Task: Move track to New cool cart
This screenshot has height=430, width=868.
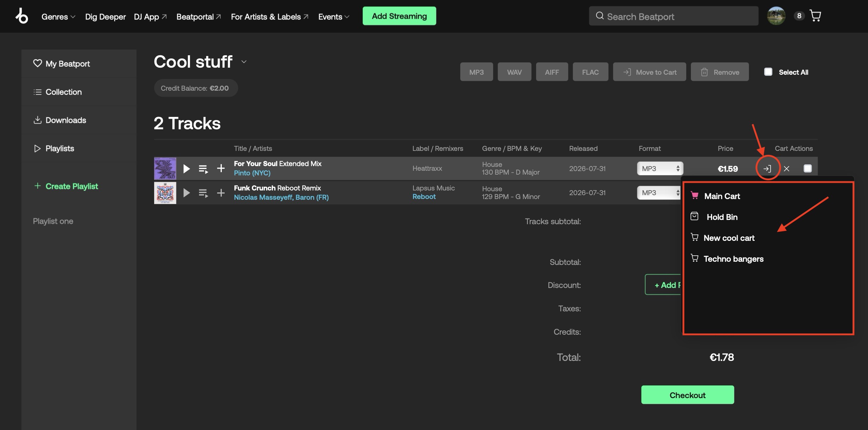Action: 729,238
